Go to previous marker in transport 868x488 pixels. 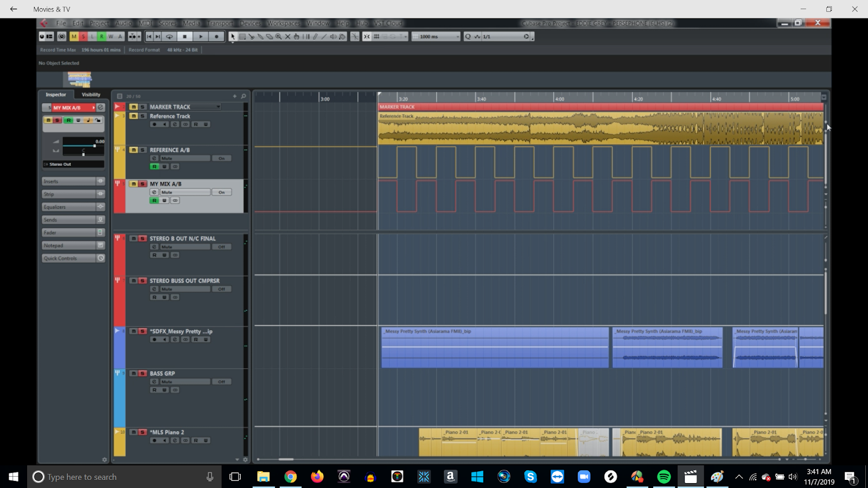[x=149, y=36]
